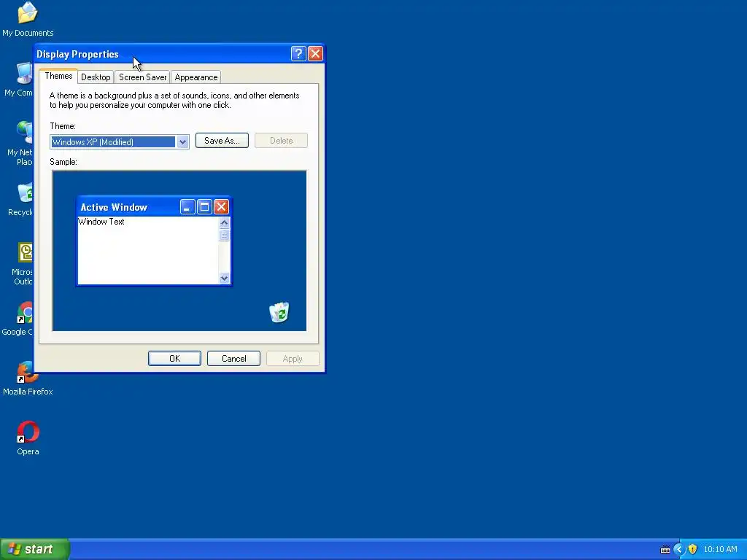Click the sample window scrollbar thumb
The image size is (747, 560).
click(225, 235)
